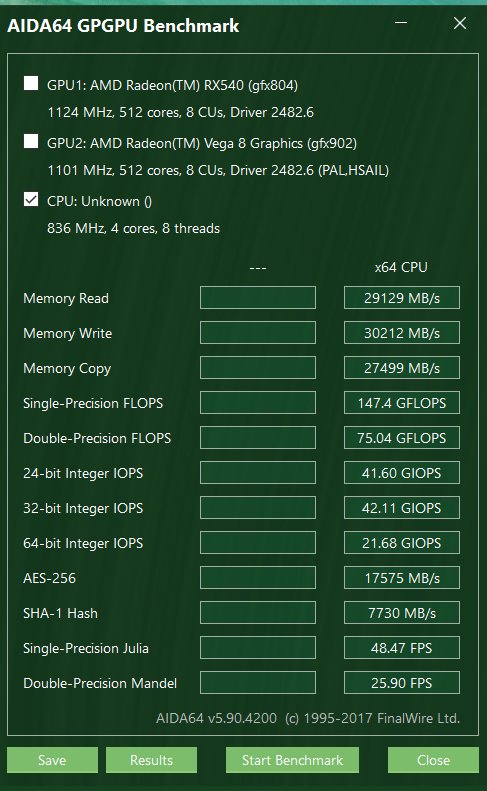487x791 pixels.
Task: Click the 64-bit Integer IOPS value 21.68 GIOPS
Action: pyautogui.click(x=402, y=543)
